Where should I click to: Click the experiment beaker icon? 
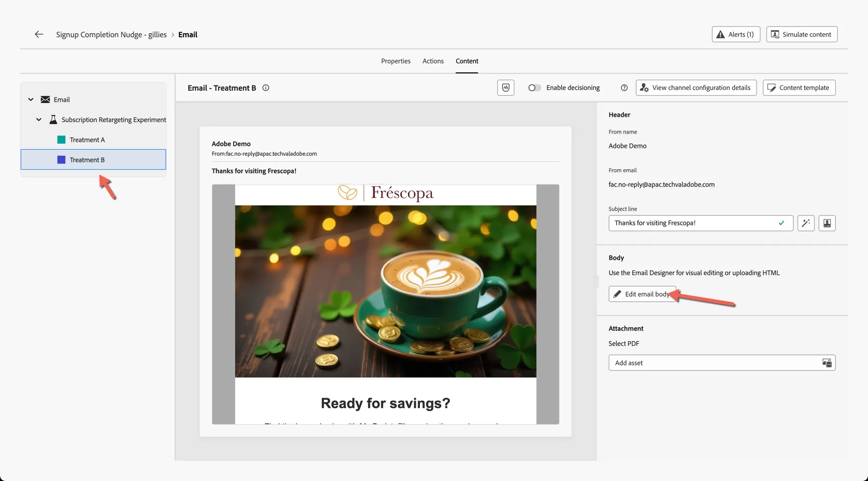[x=53, y=119]
